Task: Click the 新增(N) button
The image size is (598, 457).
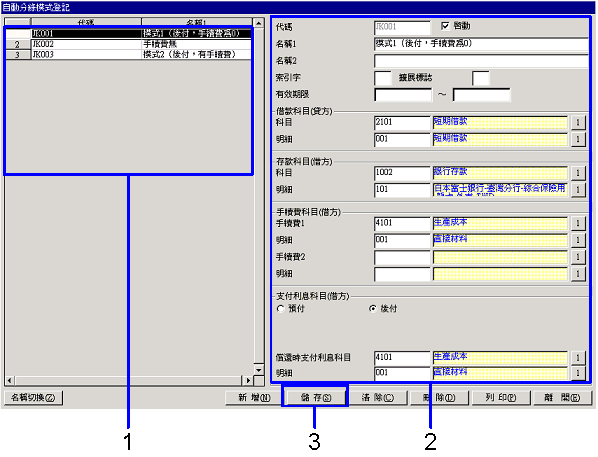Action: (254, 397)
